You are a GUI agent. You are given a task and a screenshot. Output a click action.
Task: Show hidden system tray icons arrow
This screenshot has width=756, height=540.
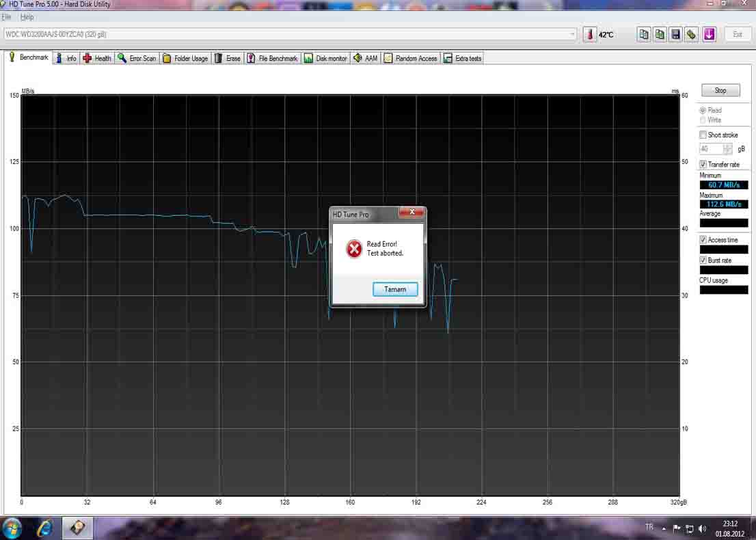[x=664, y=528]
